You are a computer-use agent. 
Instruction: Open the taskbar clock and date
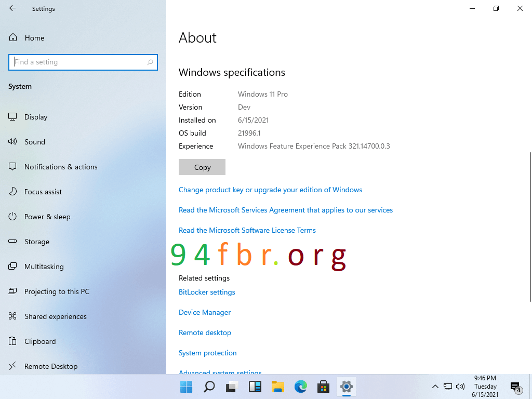point(485,387)
